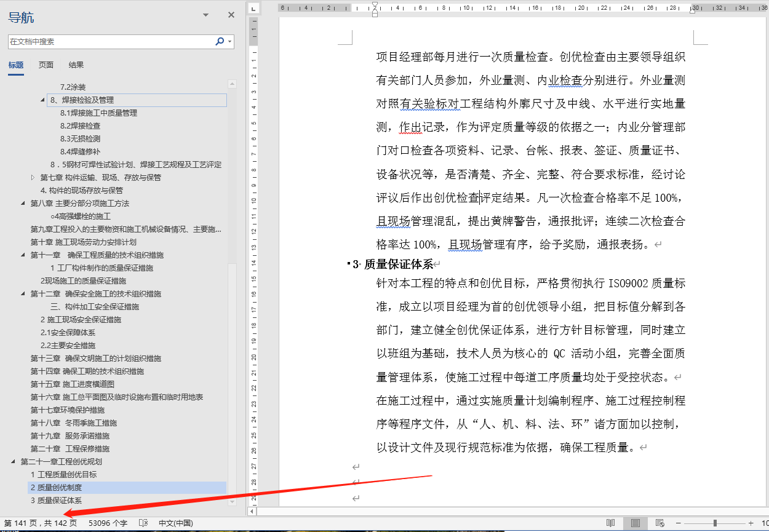Image resolution: width=769 pixels, height=532 pixels.
Task: Zoom out using the minus icon
Action: click(678, 523)
